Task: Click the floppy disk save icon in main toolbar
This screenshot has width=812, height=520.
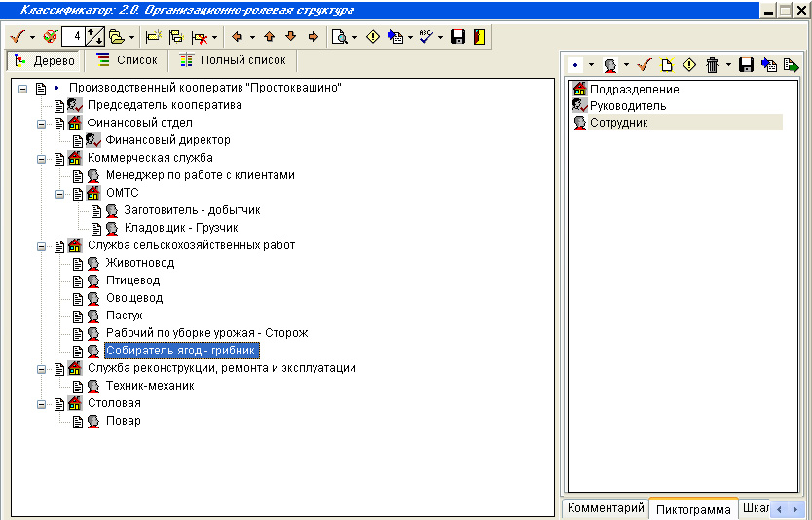Action: tap(458, 37)
